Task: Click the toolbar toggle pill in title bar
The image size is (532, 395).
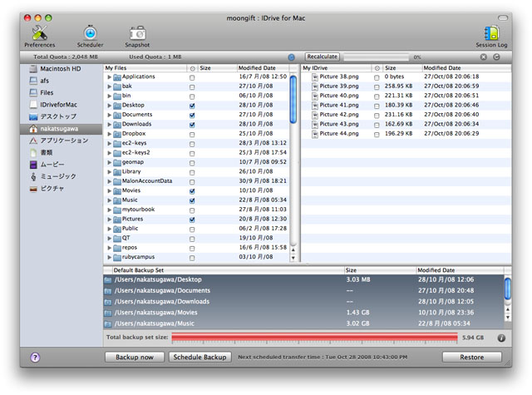Action: (502, 17)
